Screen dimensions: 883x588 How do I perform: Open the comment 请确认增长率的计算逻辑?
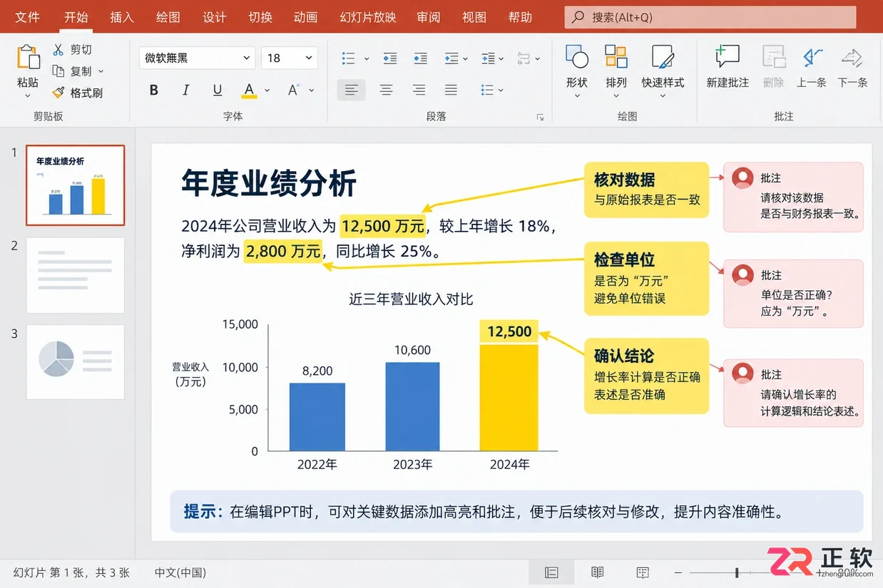pos(793,393)
